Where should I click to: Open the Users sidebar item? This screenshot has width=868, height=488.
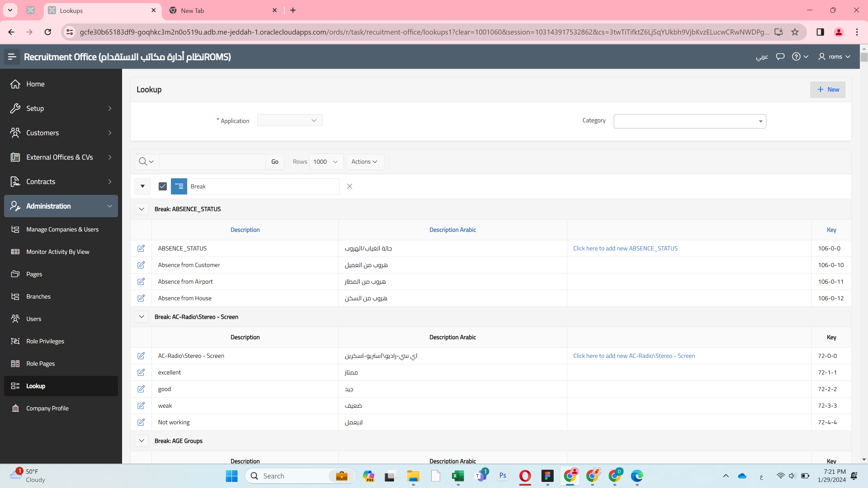[x=61, y=319]
